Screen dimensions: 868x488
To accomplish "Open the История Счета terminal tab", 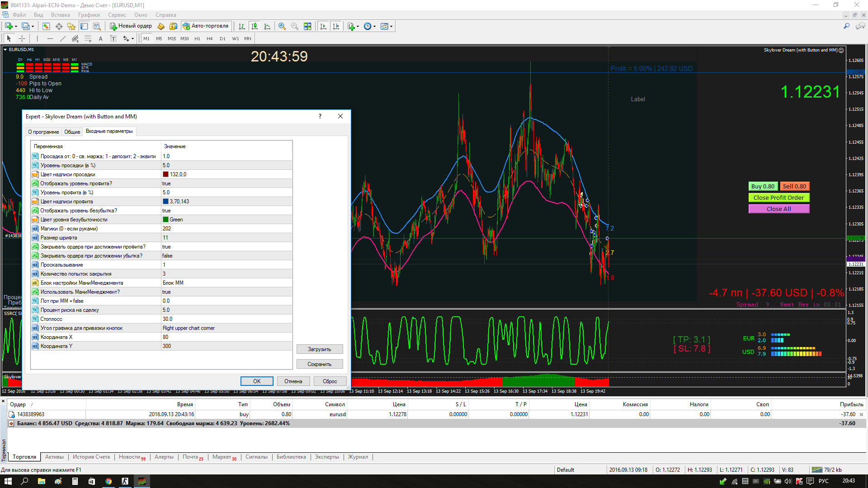I will [91, 457].
